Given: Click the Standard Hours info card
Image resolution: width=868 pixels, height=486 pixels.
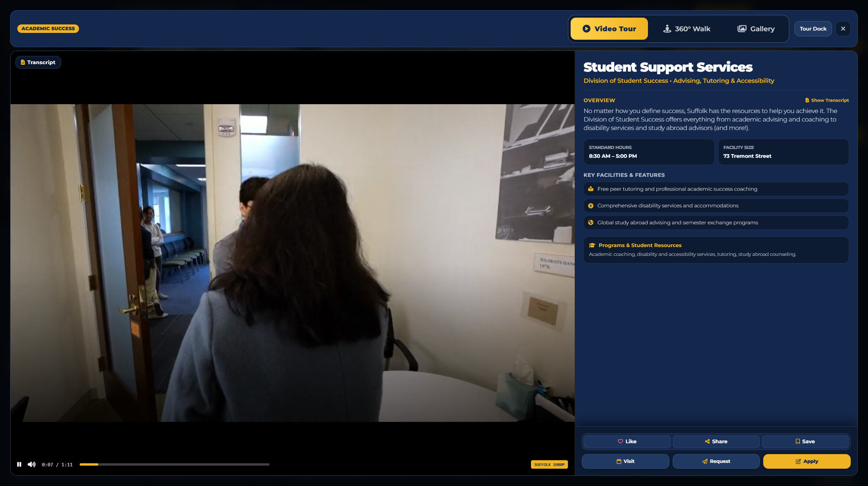Looking at the screenshot, I should [649, 152].
